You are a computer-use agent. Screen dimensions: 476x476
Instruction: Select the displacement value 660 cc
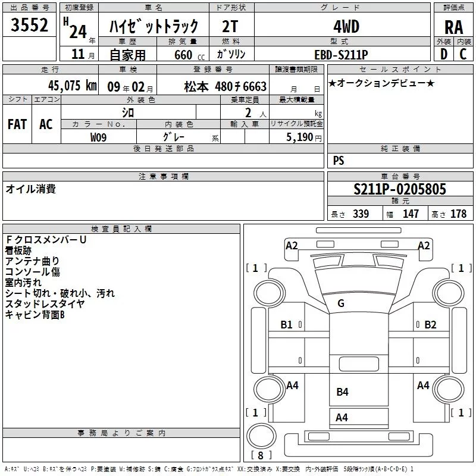coord(189,55)
